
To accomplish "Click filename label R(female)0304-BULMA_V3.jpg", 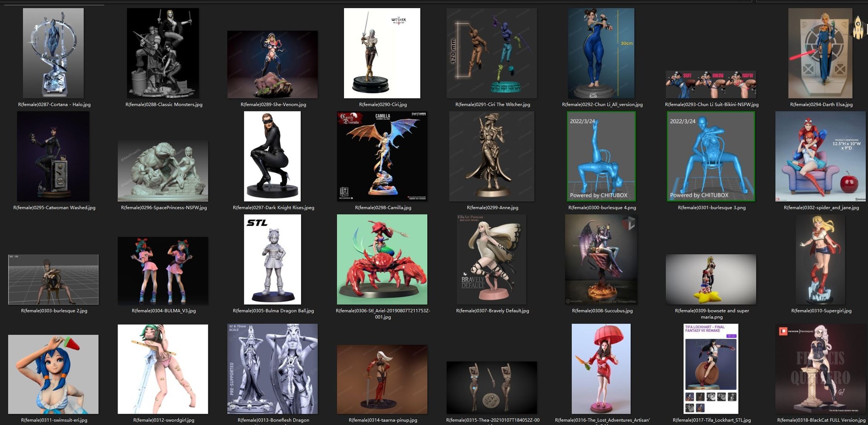I will pyautogui.click(x=164, y=311).
